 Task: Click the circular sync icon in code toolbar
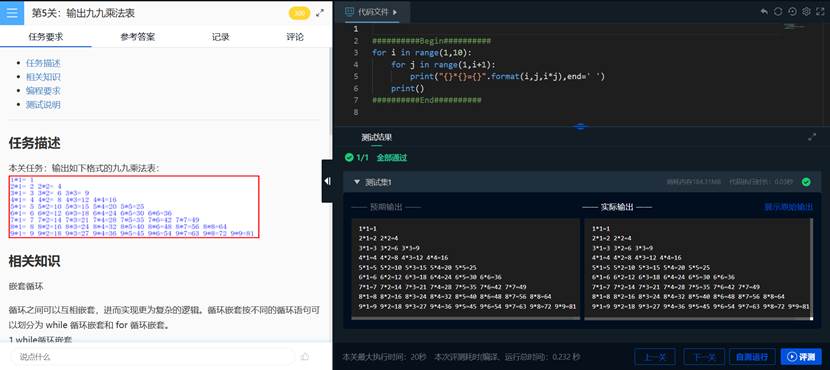[778, 12]
